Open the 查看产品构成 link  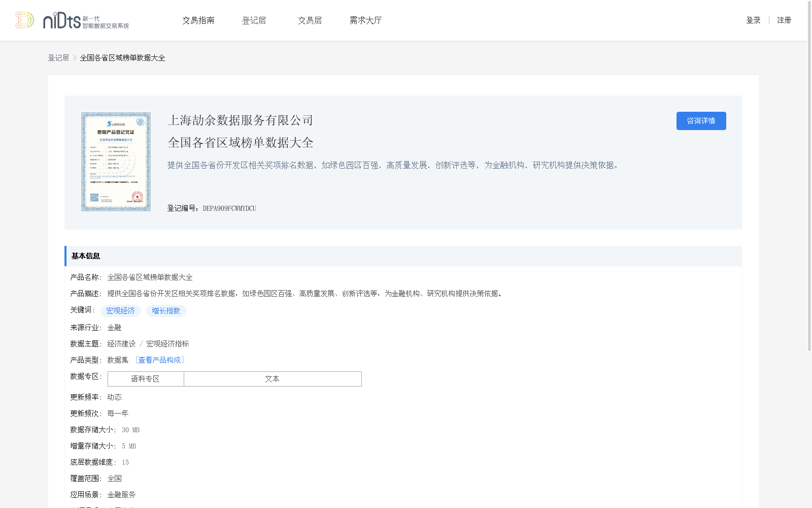pos(159,360)
